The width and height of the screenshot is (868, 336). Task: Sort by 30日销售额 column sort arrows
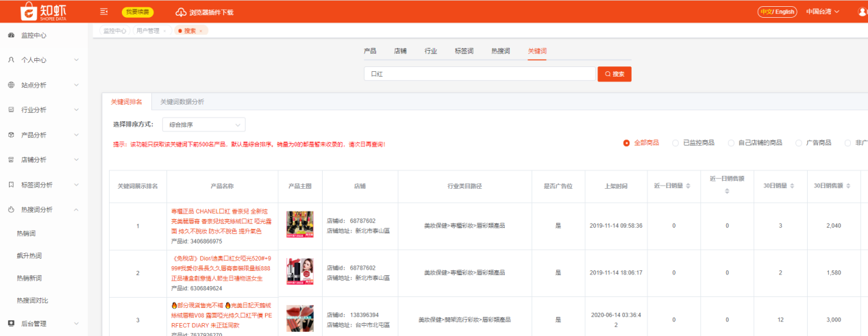[x=847, y=186]
